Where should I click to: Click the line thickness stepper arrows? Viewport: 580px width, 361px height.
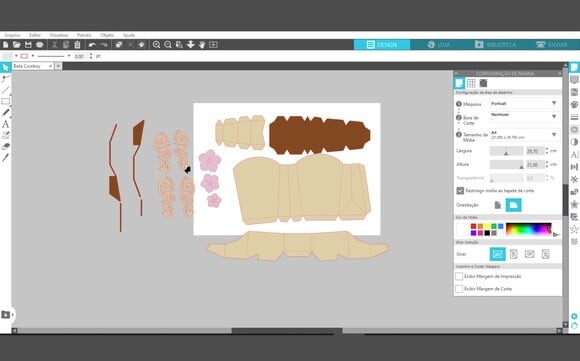pyautogui.click(x=91, y=56)
